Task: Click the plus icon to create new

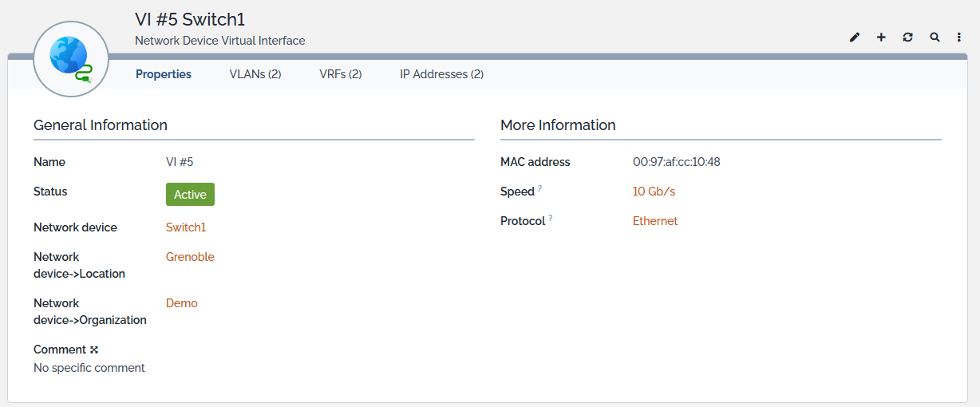Action: click(881, 38)
